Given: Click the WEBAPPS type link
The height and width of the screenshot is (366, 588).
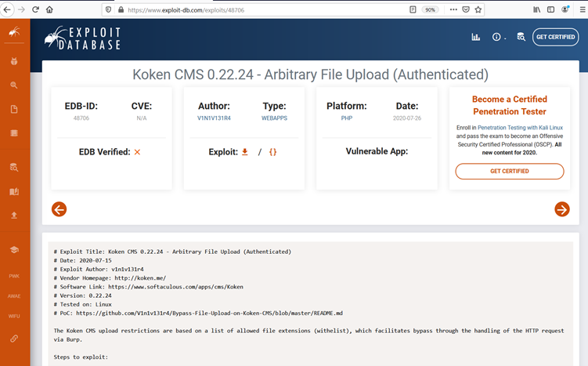Looking at the screenshot, I should click(274, 118).
